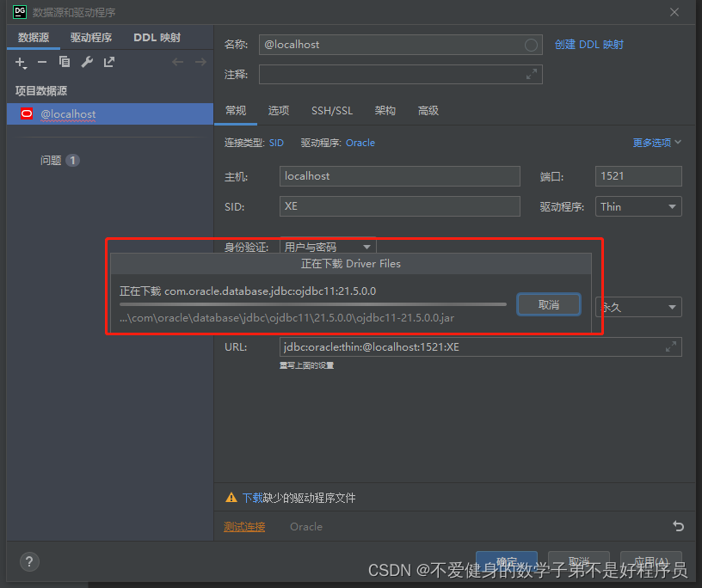
Task: Click the 问题 1 entry
Action: [x=60, y=160]
